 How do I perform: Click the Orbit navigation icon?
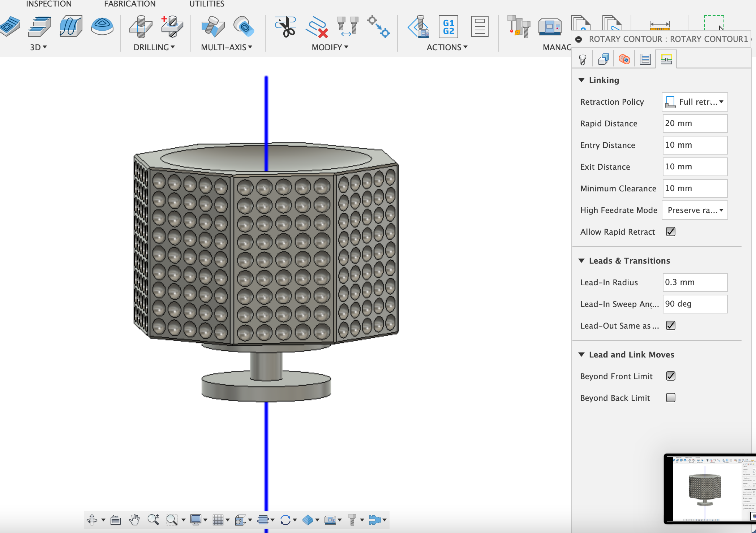(x=92, y=520)
